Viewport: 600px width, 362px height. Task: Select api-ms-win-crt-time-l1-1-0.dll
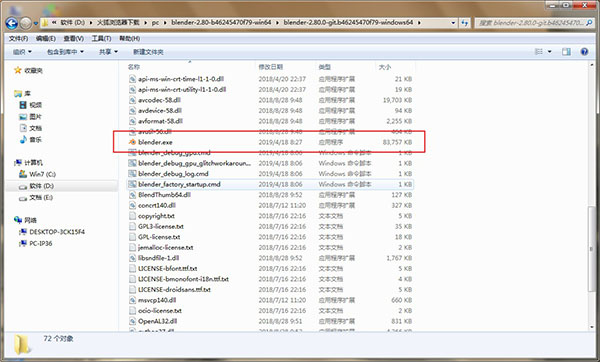270,79
